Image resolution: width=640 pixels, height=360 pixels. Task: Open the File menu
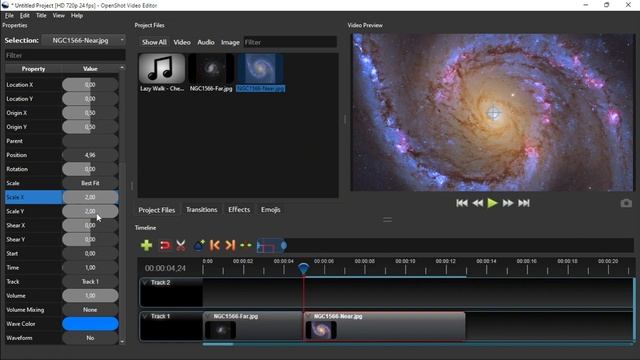pyautogui.click(x=9, y=16)
